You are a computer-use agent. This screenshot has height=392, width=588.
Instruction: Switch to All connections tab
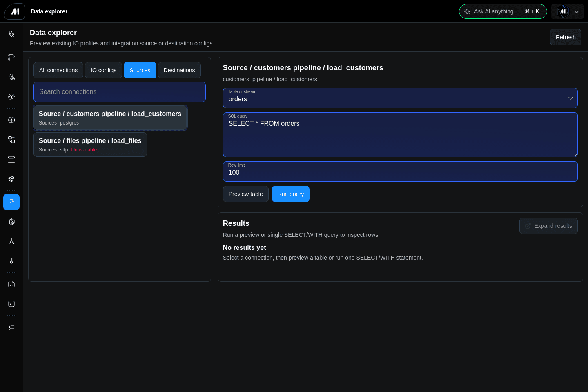pos(58,70)
